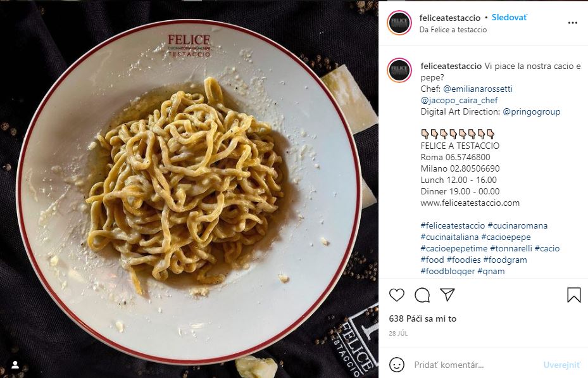588x378 pixels.
Task: Open the three-dot more options menu
Action: pyautogui.click(x=573, y=23)
